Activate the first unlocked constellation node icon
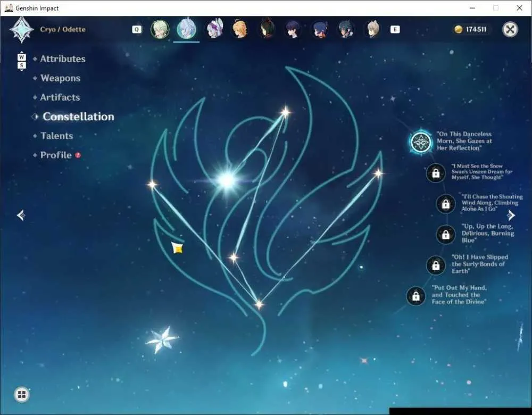Image resolution: width=532 pixels, height=415 pixels. (421, 142)
